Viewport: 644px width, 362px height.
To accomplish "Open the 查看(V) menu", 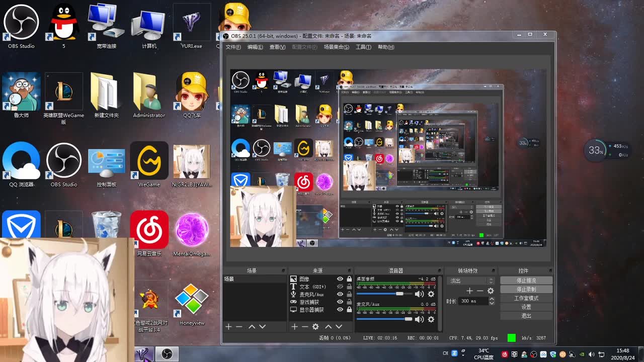I will click(x=277, y=47).
